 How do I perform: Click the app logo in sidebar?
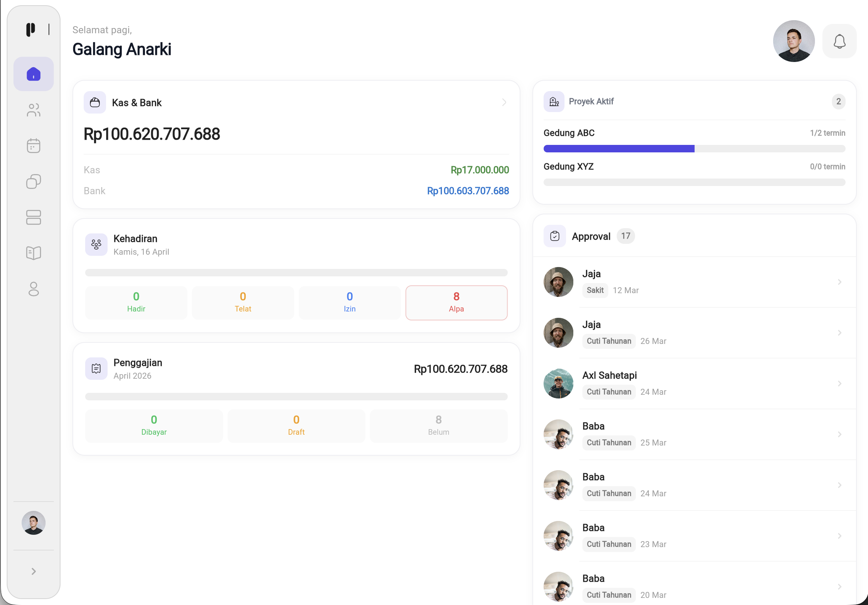pos(31,30)
